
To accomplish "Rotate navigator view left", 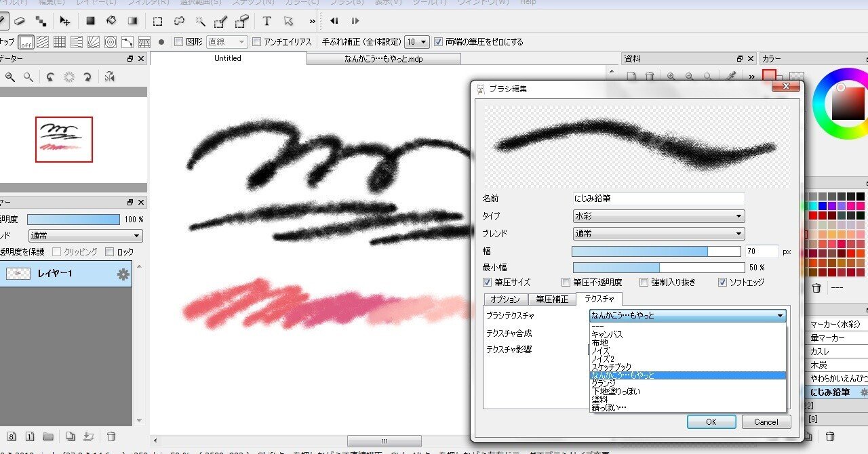I will click(50, 77).
